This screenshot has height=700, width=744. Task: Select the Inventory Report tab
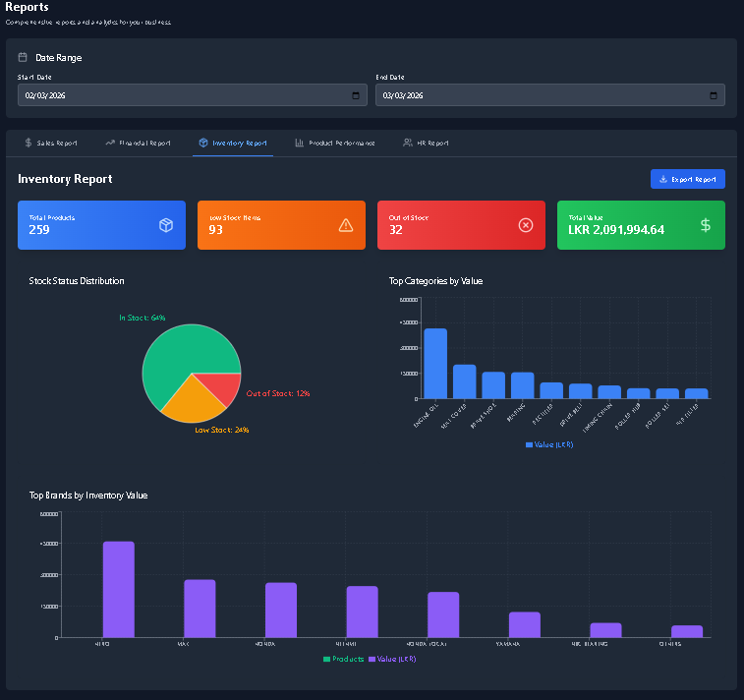pyautogui.click(x=233, y=143)
